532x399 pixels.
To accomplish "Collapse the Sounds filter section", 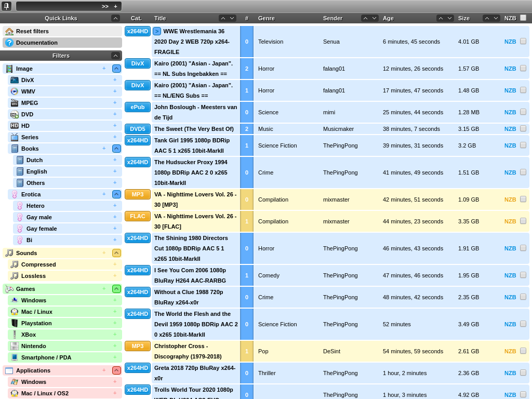I will (116, 253).
